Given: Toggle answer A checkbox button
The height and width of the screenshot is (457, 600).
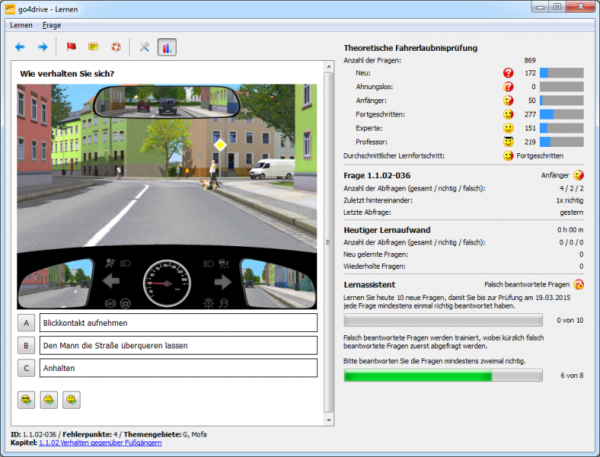Looking at the screenshot, I should [26, 322].
